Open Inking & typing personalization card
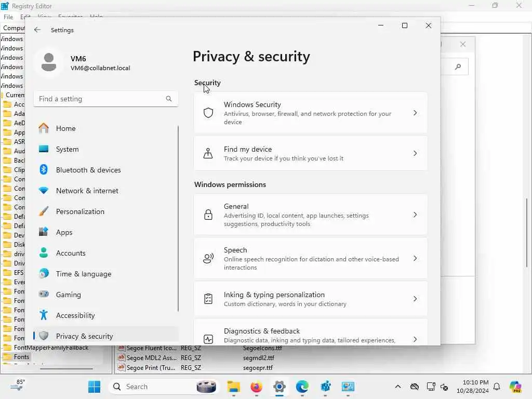 click(311, 299)
